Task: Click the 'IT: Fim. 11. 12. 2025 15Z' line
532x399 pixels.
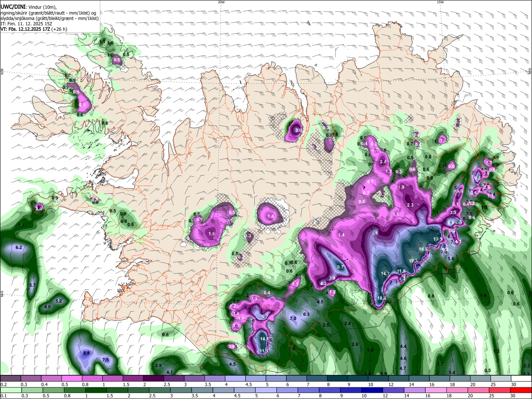Action: pos(27,24)
